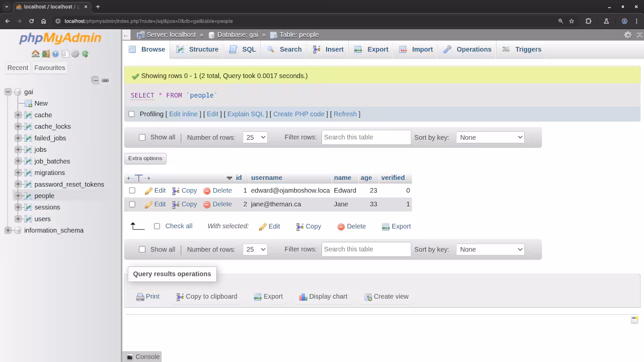Screen dimensions: 644x362
Task: Open the password_reset_tokens table in tree
Action: point(69,185)
